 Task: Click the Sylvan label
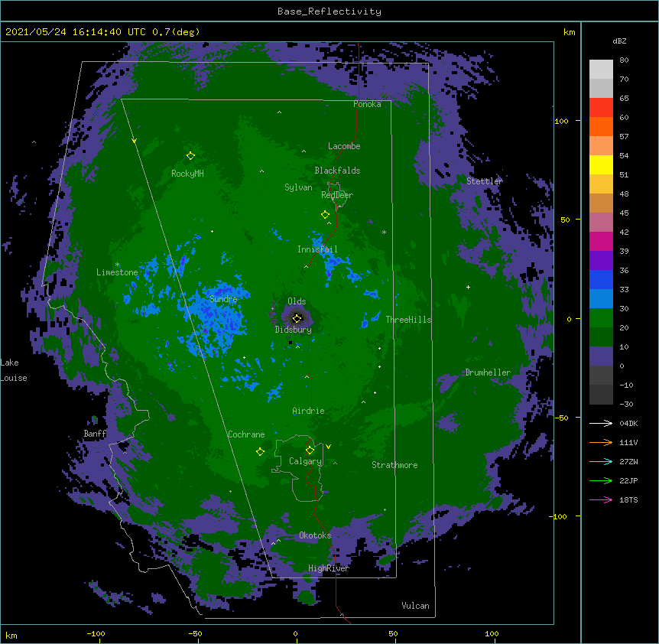298,187
